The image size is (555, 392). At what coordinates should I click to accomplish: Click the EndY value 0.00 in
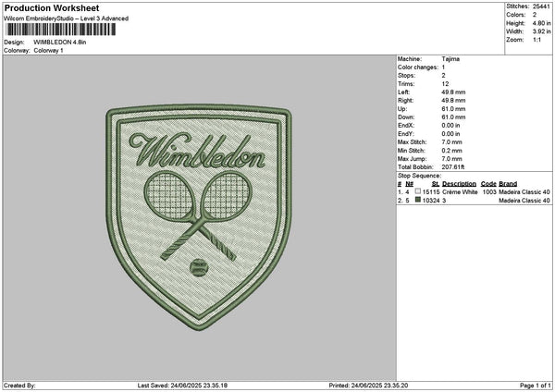pyautogui.click(x=450, y=134)
